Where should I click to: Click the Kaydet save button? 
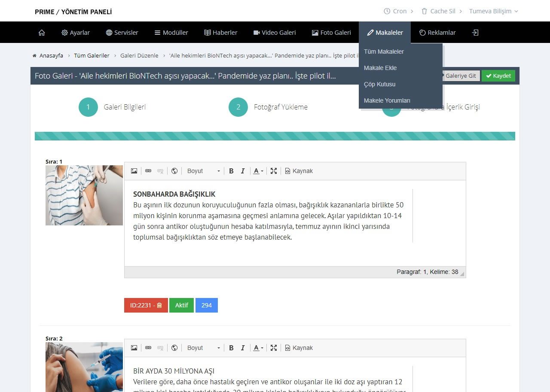498,76
